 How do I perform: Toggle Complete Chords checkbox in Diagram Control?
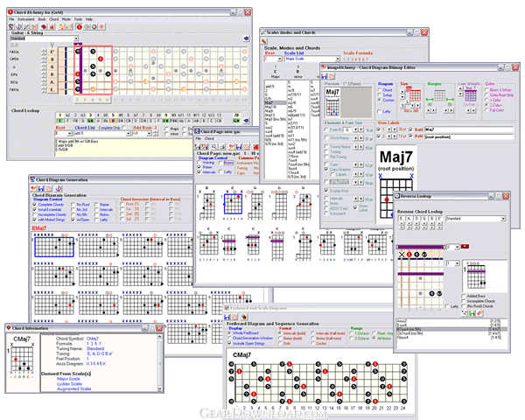(34, 204)
